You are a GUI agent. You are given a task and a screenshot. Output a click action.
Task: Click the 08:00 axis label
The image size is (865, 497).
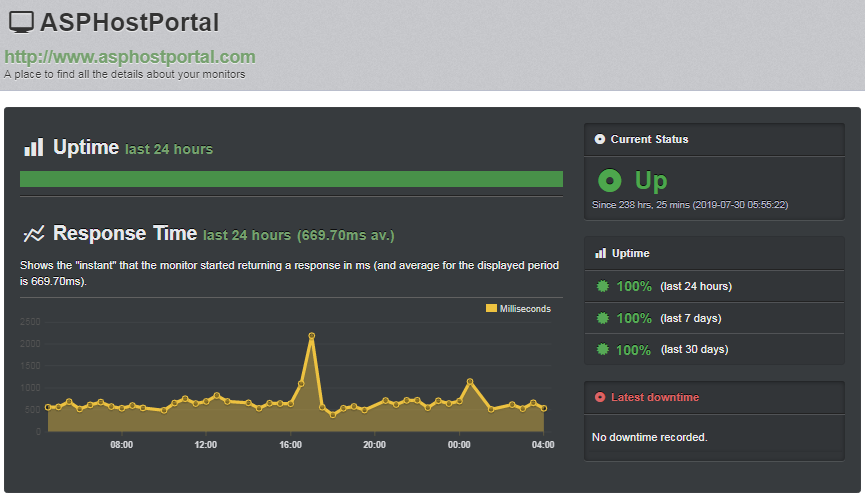point(121,445)
